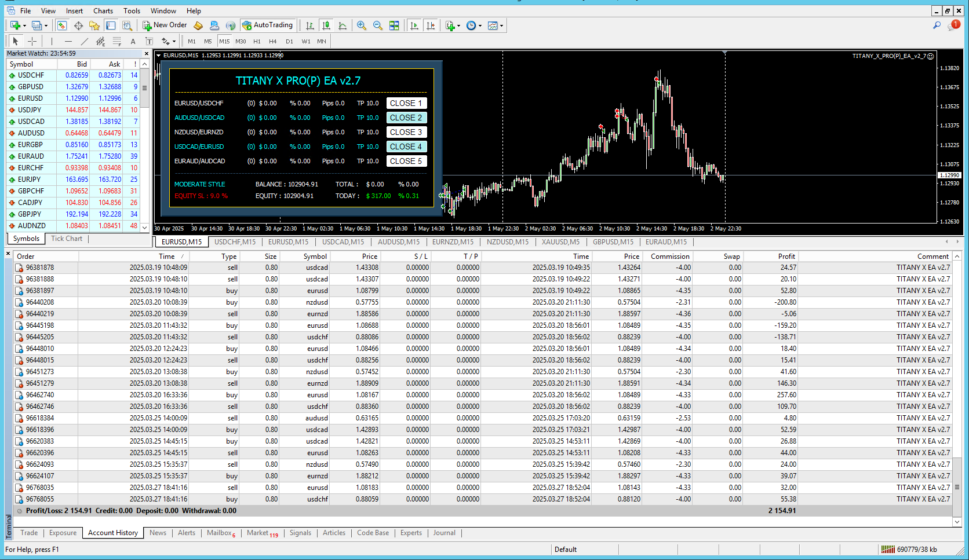Select the EURUSD row in Market Watch
This screenshot has height=560, width=969.
coord(30,98)
